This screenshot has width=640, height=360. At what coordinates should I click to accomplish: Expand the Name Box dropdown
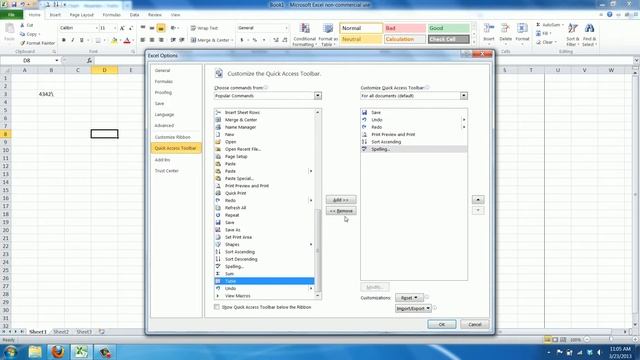[x=57, y=60]
